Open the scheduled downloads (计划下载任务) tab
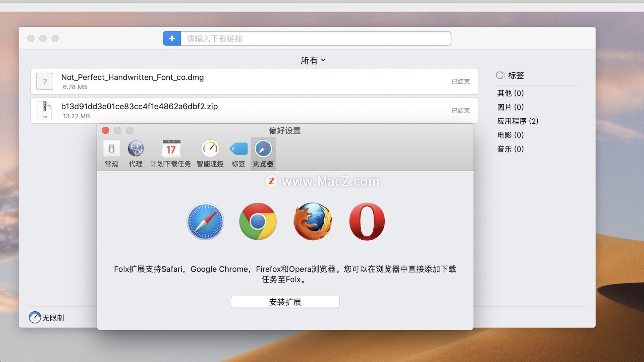Screen dimensions: 644x362 coord(171,154)
